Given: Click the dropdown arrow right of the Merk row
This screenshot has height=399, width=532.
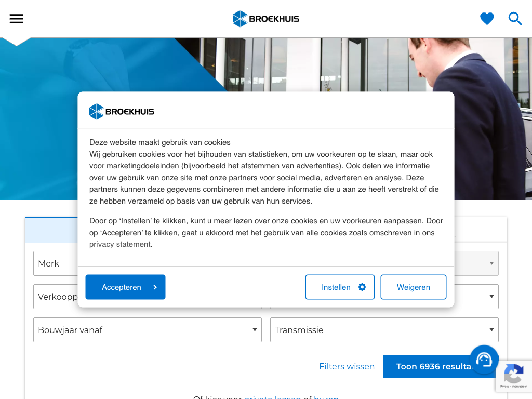Looking at the screenshot, I should click(491, 263).
